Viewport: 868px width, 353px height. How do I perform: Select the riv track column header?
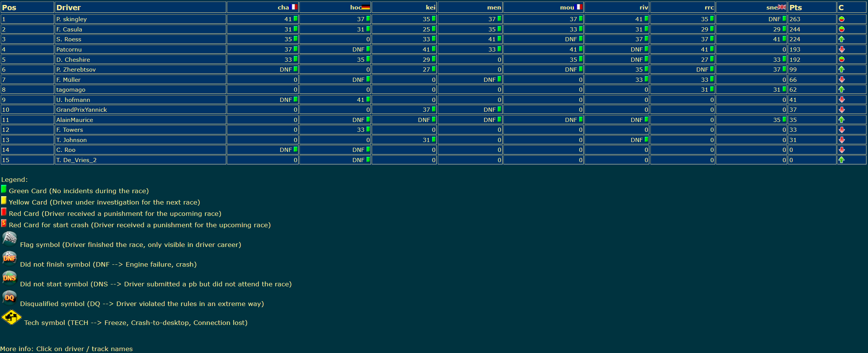pos(644,7)
